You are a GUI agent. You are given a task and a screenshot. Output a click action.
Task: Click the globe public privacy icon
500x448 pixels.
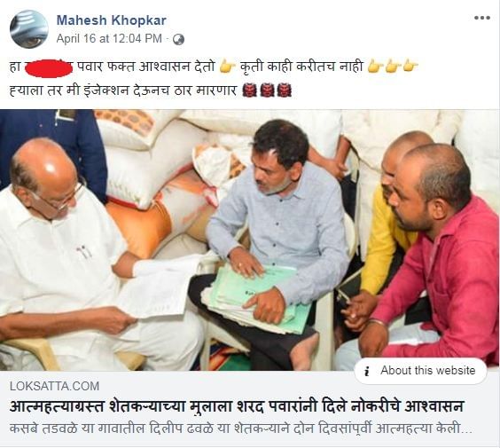[x=178, y=39]
